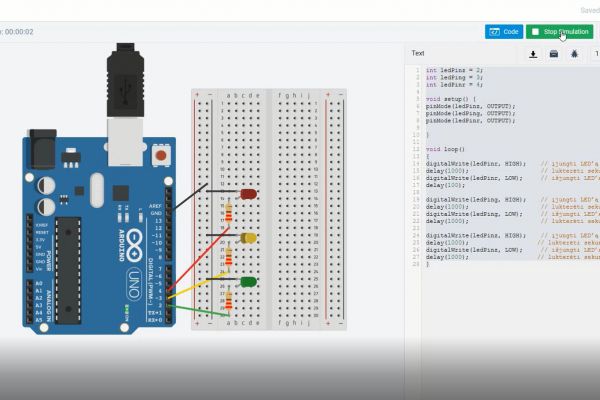
Task: Click the Arduino red reset button
Action: click(161, 155)
